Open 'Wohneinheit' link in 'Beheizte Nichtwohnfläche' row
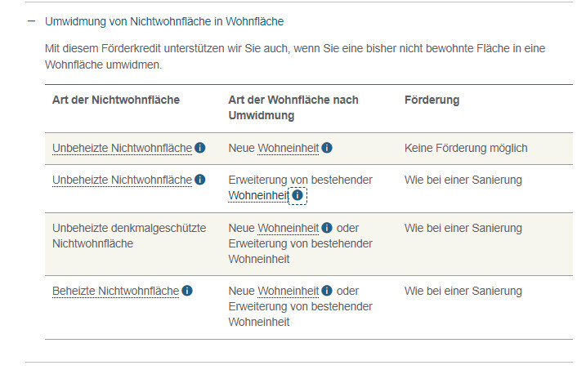The width and height of the screenshot is (586, 392). coord(288,291)
